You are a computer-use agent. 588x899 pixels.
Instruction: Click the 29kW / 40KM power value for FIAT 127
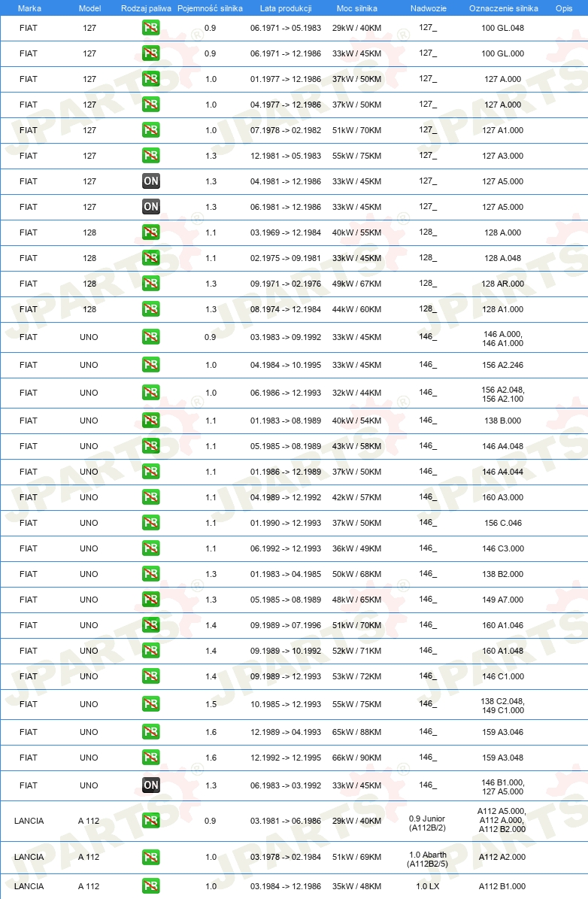(356, 28)
